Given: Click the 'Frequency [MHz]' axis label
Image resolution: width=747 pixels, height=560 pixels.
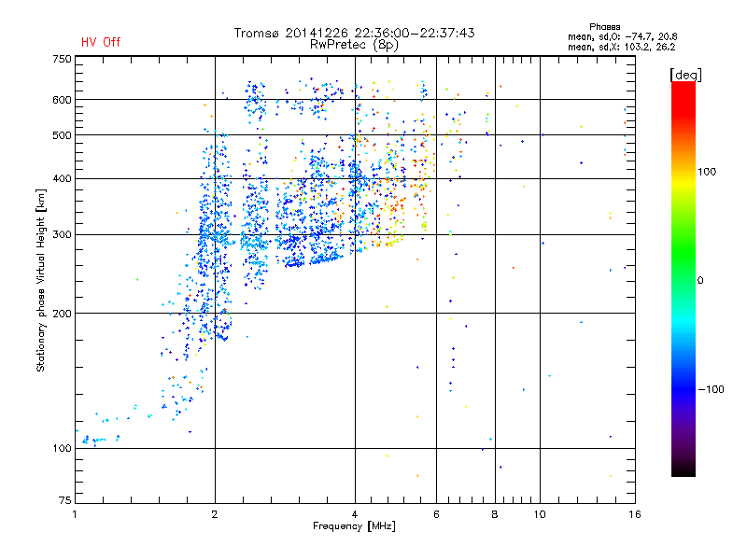Looking at the screenshot, I should [354, 526].
